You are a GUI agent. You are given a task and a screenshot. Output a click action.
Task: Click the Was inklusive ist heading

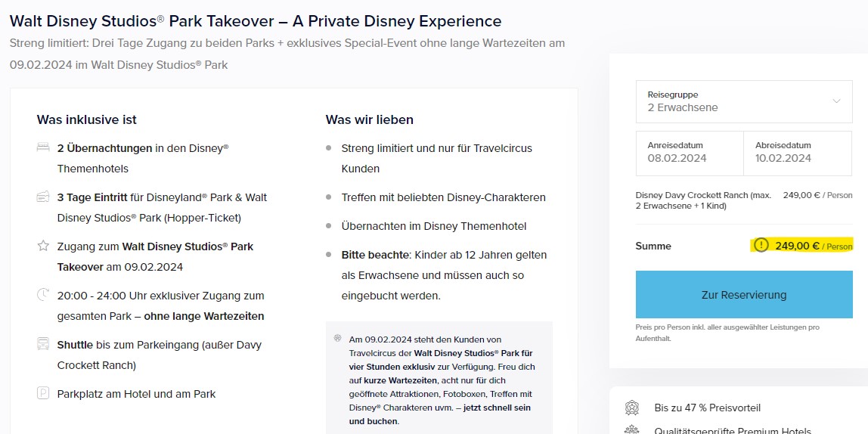pyautogui.click(x=86, y=119)
